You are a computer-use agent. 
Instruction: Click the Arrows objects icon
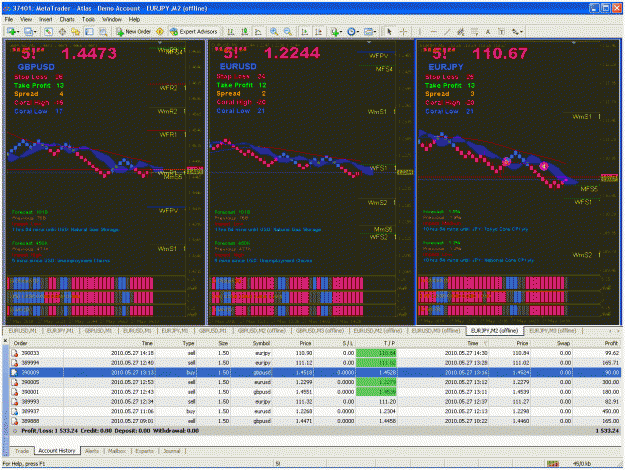(515, 31)
